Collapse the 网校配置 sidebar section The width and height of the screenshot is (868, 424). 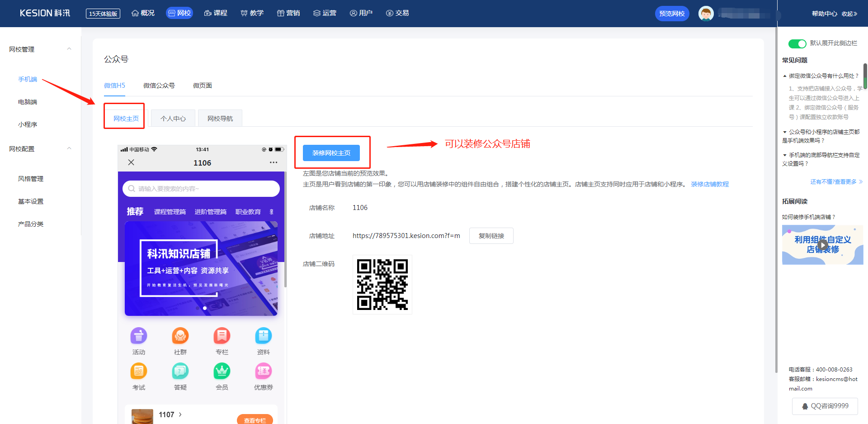click(69, 149)
